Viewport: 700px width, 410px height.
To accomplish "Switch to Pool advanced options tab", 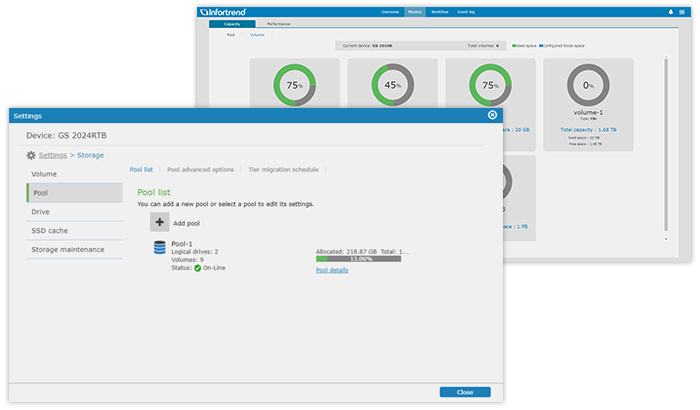I will point(200,169).
